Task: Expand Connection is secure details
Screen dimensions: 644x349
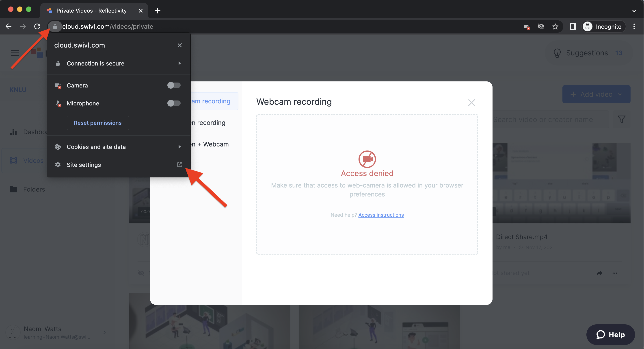Action: pos(119,63)
